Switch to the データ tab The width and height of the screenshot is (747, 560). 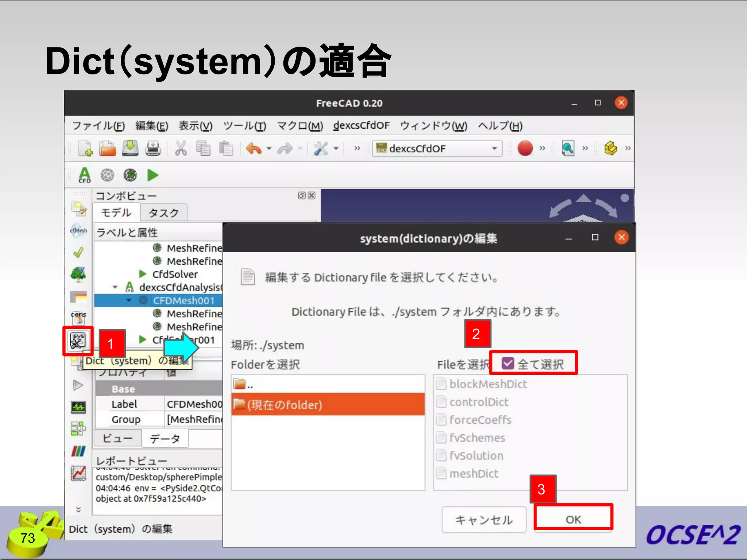[165, 438]
